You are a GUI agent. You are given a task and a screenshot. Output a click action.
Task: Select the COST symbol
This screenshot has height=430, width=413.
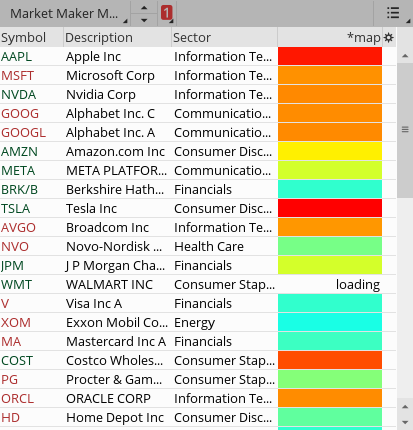point(17,361)
